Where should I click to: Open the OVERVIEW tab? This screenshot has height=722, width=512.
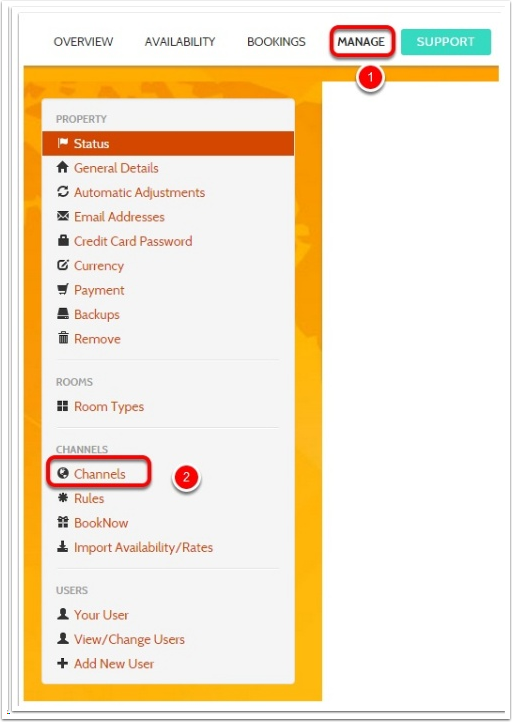(83, 42)
